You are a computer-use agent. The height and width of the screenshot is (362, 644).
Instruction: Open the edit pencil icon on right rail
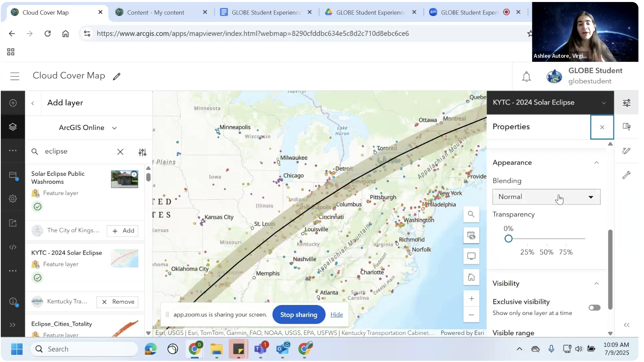tap(626, 151)
